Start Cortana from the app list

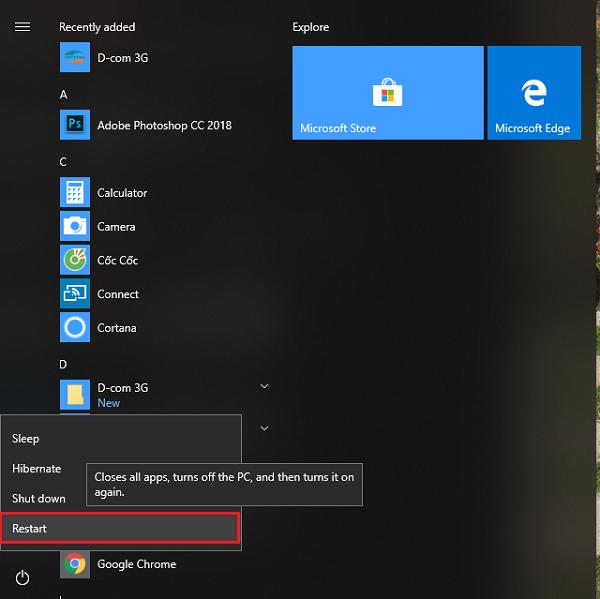click(116, 328)
